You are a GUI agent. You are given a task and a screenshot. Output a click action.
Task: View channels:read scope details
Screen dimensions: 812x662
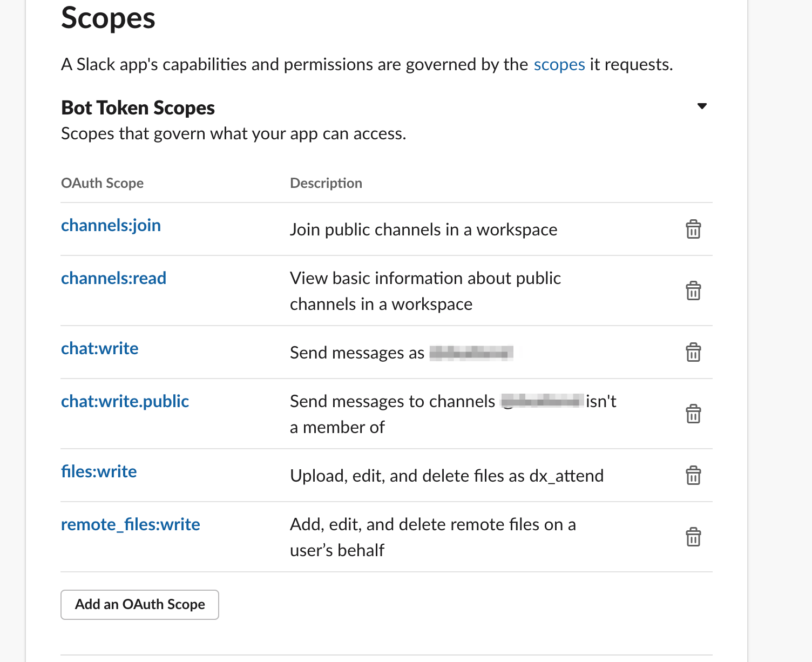click(x=113, y=278)
